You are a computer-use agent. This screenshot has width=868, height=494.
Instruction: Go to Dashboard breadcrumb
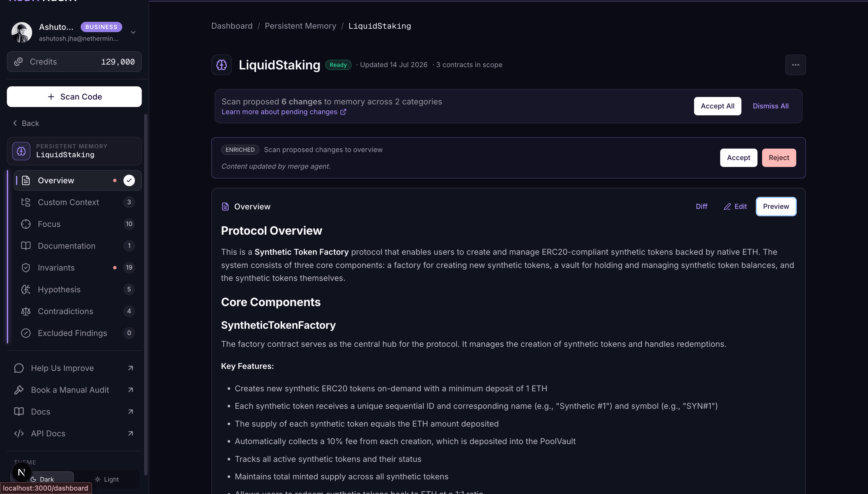tap(232, 26)
